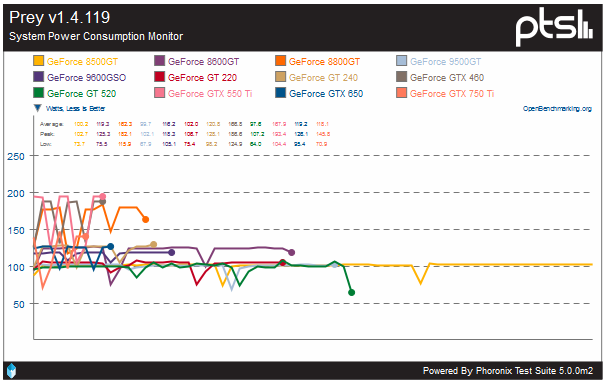606x384 pixels.
Task: Click the tan GT 240 line end marker
Action: [153, 244]
